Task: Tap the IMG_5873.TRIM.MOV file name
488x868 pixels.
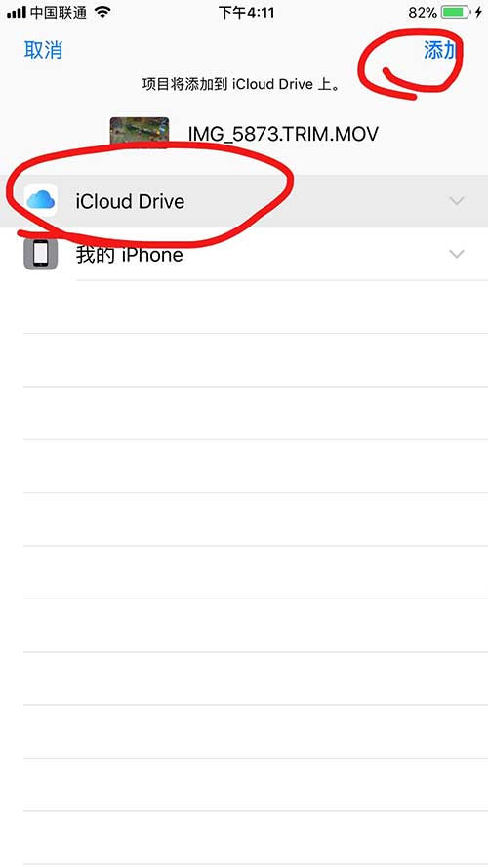Action: pos(283,134)
